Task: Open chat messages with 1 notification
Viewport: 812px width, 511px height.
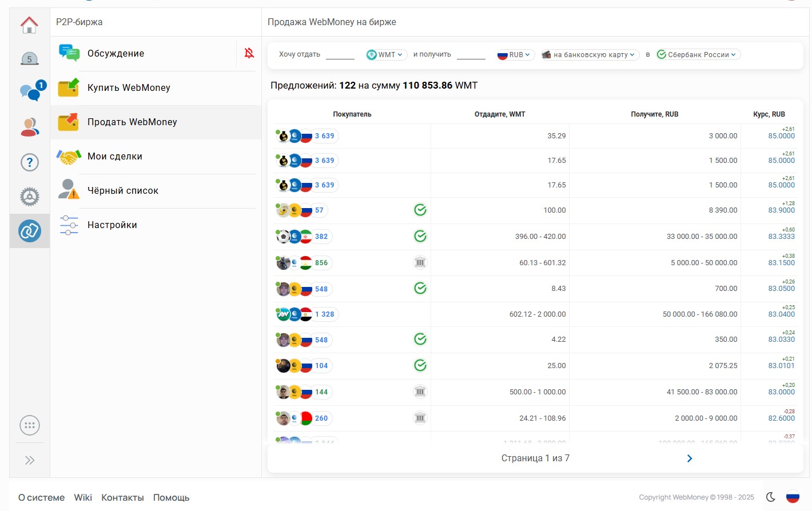Action: 31,91
